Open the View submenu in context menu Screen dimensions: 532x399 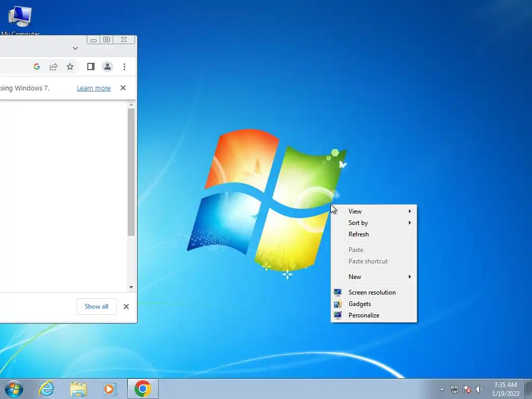click(x=374, y=211)
